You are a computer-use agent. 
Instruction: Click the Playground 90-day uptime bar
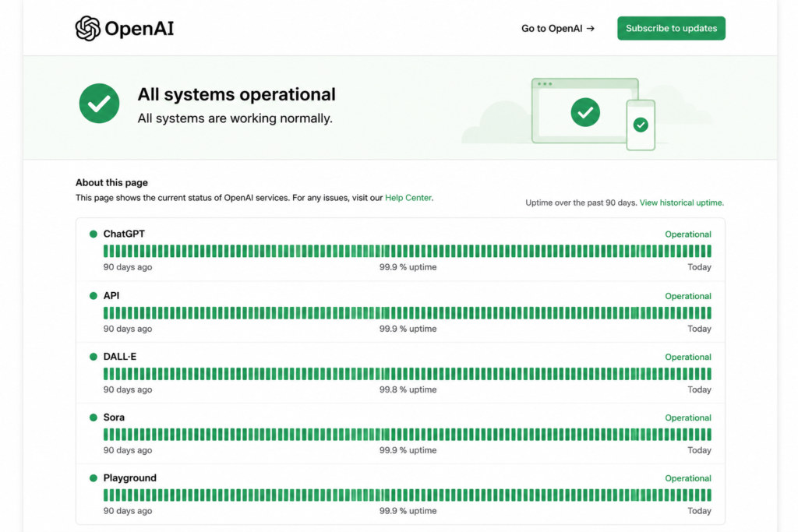[x=407, y=495]
